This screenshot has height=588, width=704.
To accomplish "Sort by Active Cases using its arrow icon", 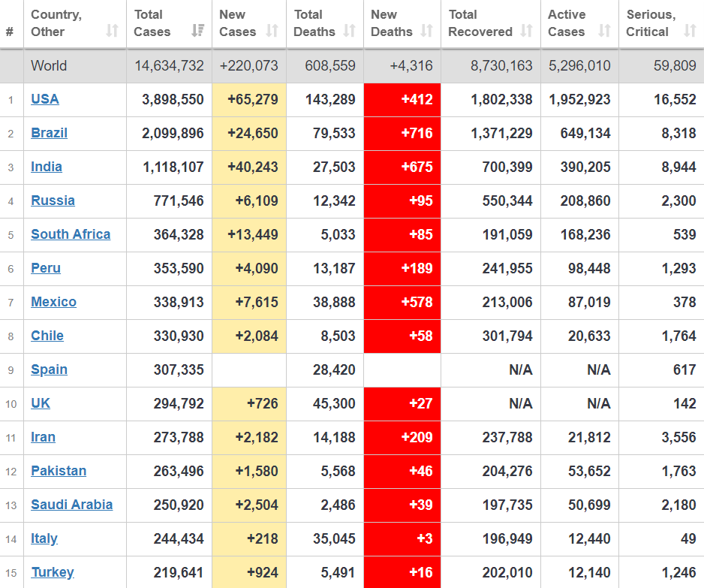I will 604,31.
